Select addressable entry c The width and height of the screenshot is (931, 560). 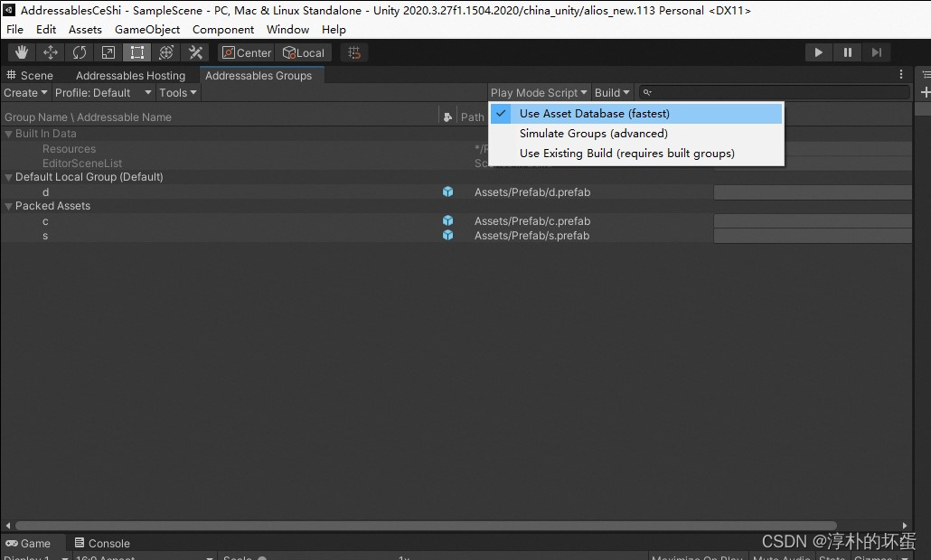pos(45,221)
